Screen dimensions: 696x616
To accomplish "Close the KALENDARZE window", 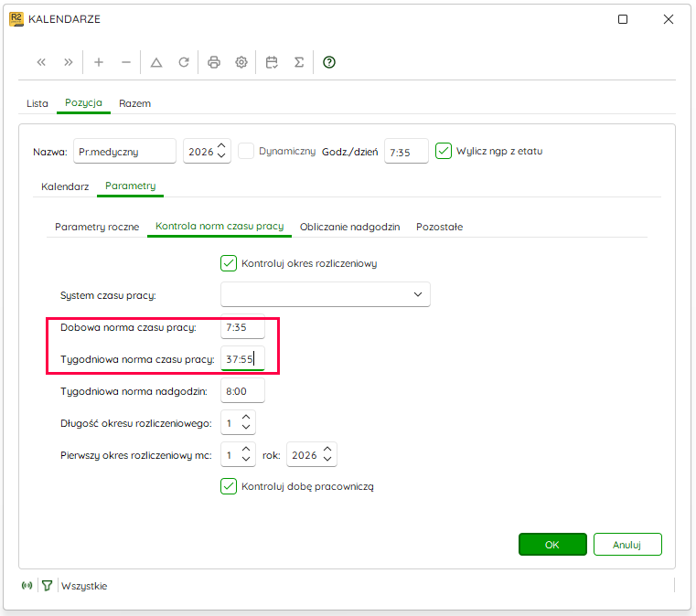I will coord(669,19).
